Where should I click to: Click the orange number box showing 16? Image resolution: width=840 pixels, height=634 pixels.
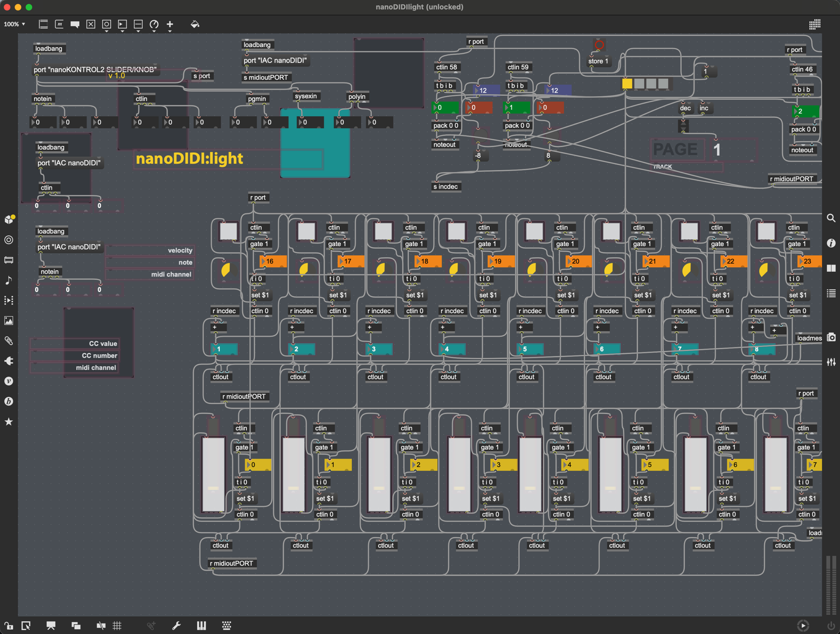(x=273, y=261)
